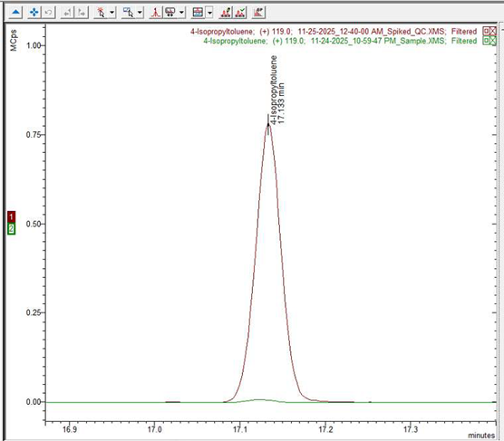Select the pointer with blue boxes tool
504x441 pixels.
[128, 13]
